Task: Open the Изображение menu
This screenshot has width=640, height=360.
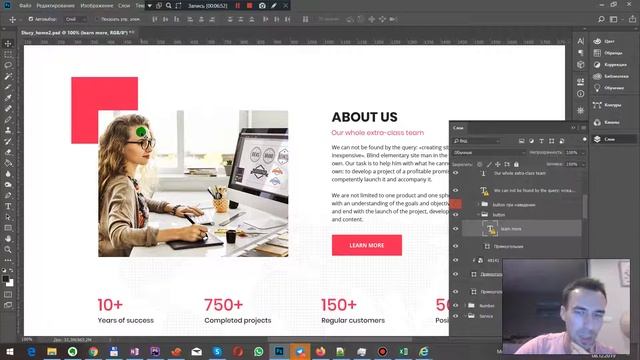Action: coord(97,6)
